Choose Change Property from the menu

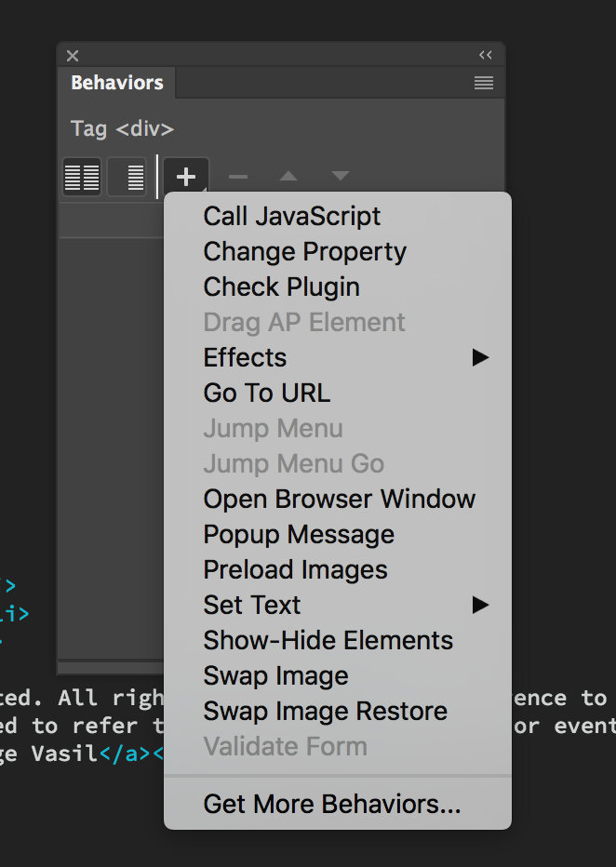[x=304, y=251]
